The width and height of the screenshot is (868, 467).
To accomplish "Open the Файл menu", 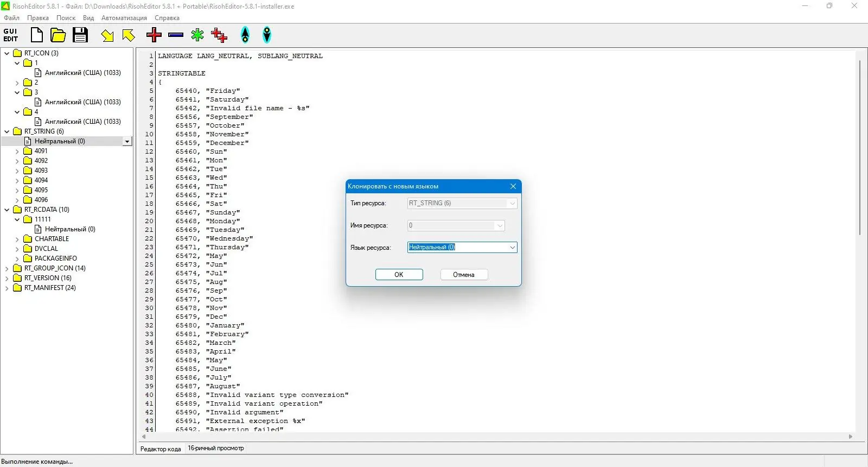I will pyautogui.click(x=12, y=18).
